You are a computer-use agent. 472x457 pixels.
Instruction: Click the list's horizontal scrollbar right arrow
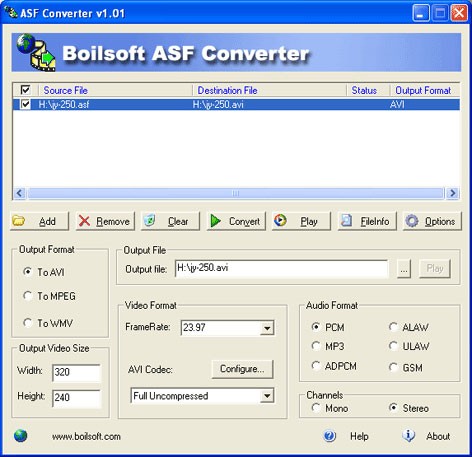tap(452, 193)
